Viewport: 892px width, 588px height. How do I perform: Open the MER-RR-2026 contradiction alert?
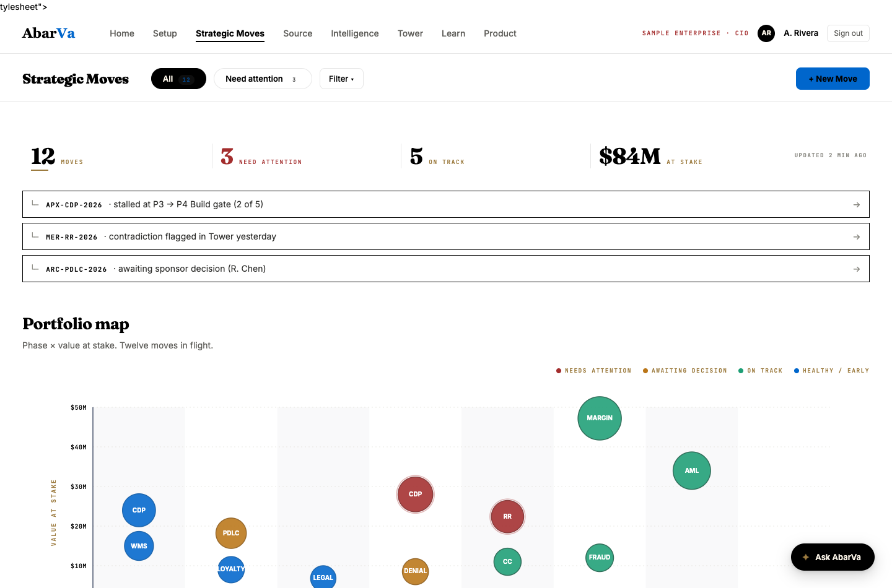pos(446,236)
